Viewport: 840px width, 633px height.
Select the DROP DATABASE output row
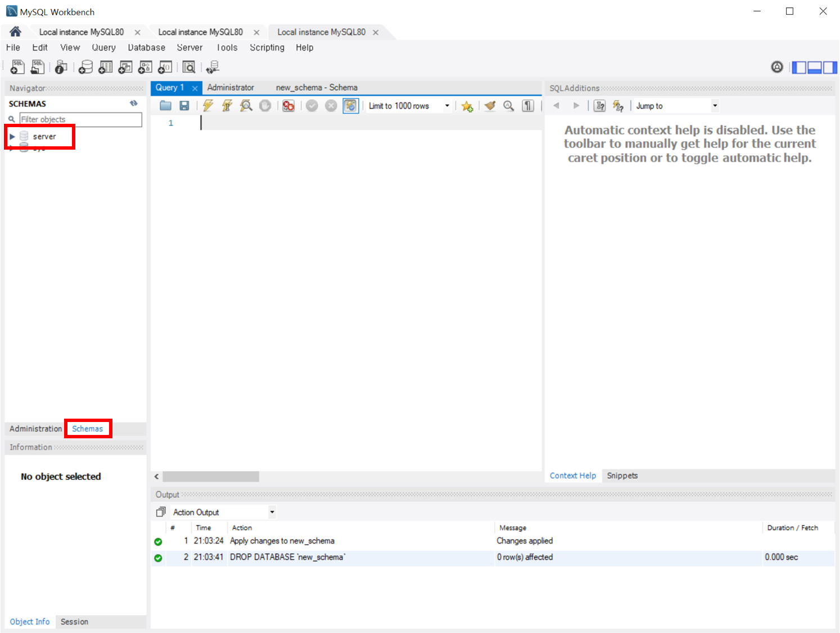click(x=493, y=557)
